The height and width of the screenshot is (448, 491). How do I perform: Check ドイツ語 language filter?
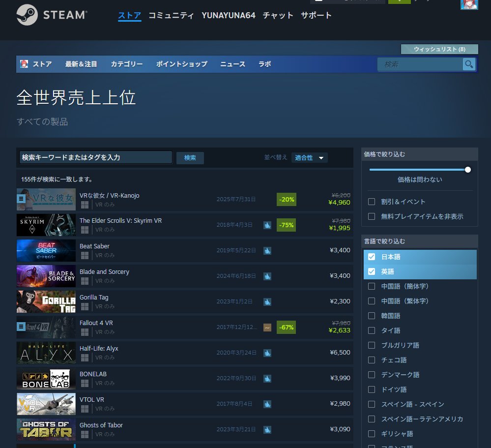click(372, 389)
